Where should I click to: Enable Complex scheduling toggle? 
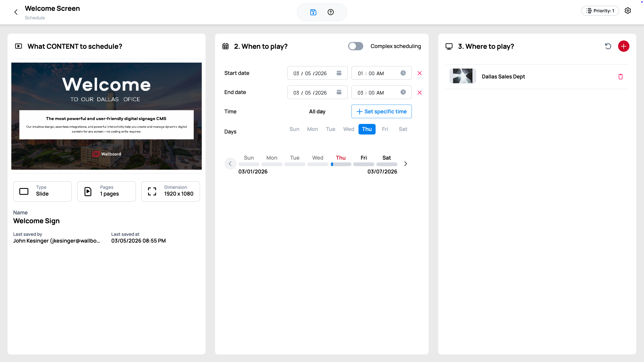coord(355,46)
